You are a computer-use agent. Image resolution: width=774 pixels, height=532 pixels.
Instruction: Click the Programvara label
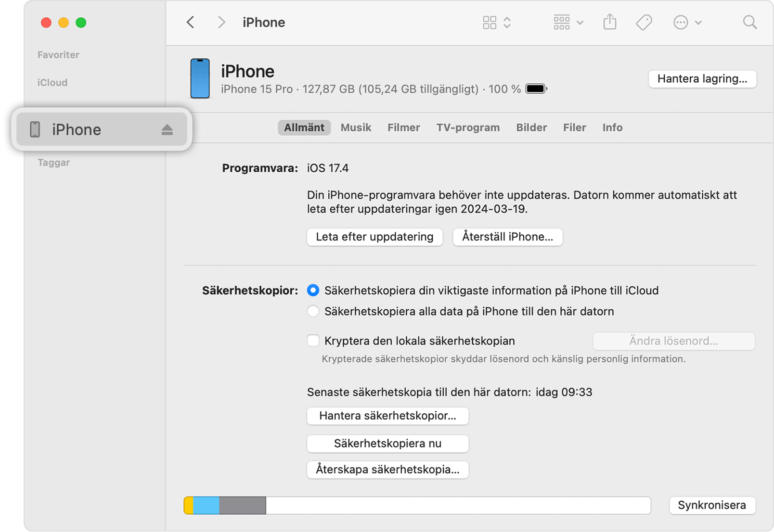pyautogui.click(x=260, y=168)
